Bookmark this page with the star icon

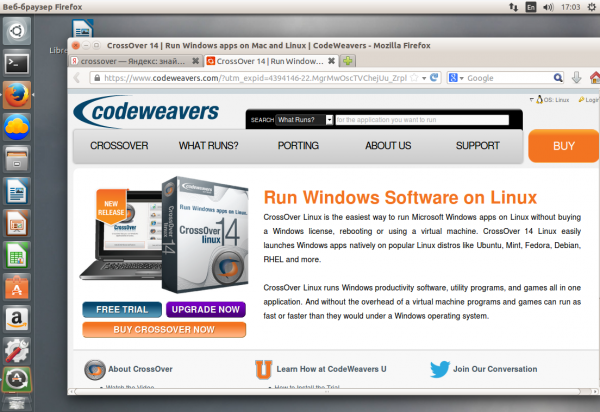414,78
